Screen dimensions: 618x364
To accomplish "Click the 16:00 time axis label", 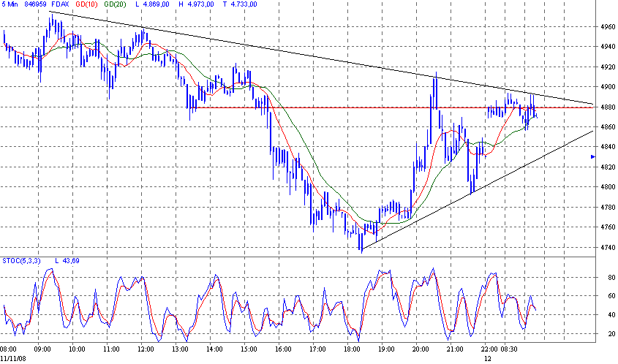I will point(283,349).
